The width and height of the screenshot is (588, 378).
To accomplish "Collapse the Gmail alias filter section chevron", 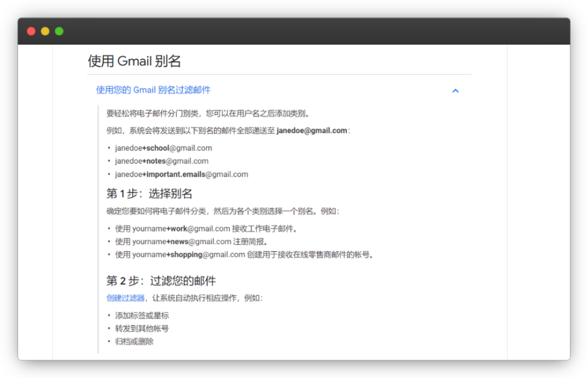I will tap(455, 91).
